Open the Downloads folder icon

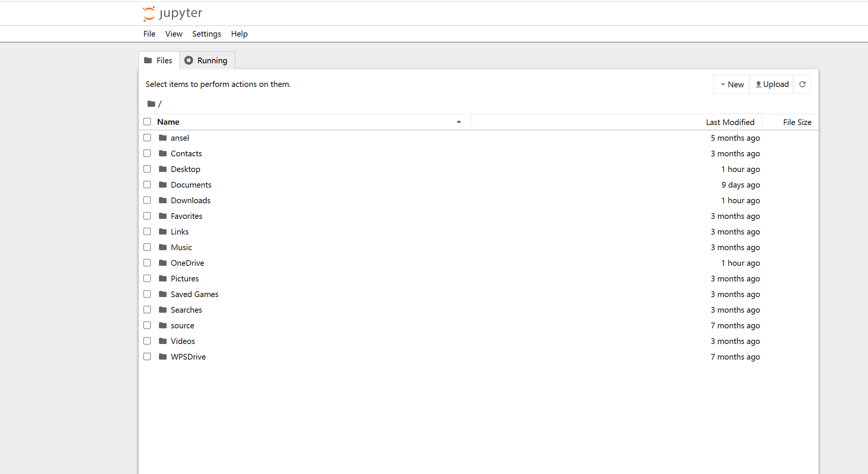coord(162,200)
